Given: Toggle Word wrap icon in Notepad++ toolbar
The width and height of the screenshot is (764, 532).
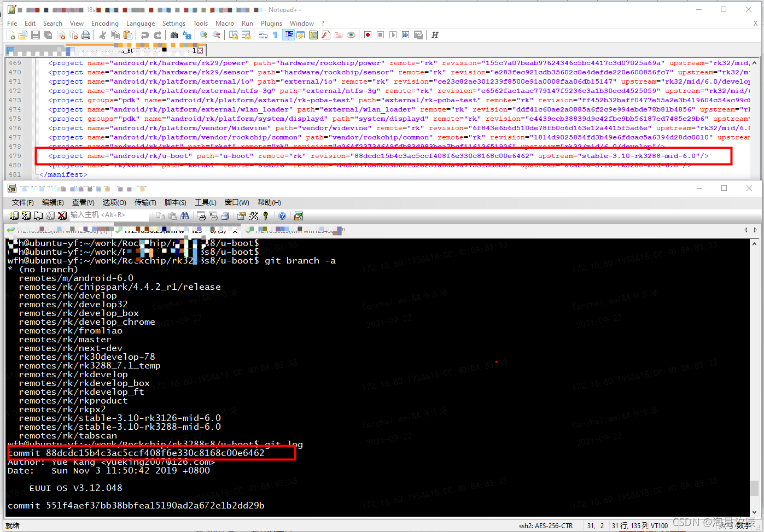Looking at the screenshot, I should click(263, 35).
